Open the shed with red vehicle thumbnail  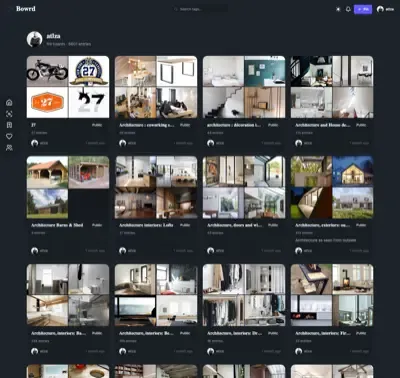pos(89,172)
